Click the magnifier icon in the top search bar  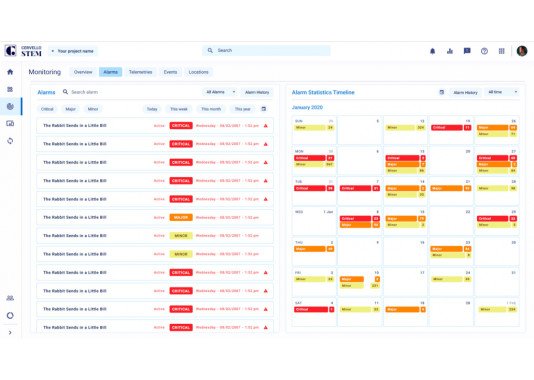click(x=210, y=50)
